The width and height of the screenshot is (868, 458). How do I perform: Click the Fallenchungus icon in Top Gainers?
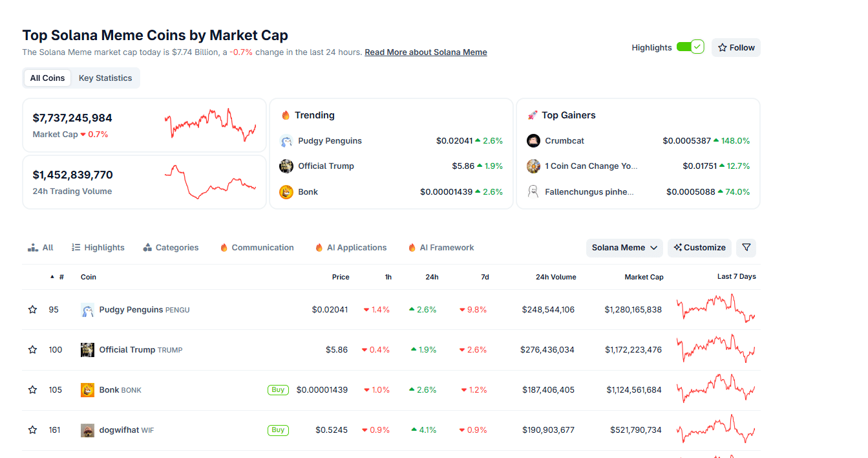point(533,191)
